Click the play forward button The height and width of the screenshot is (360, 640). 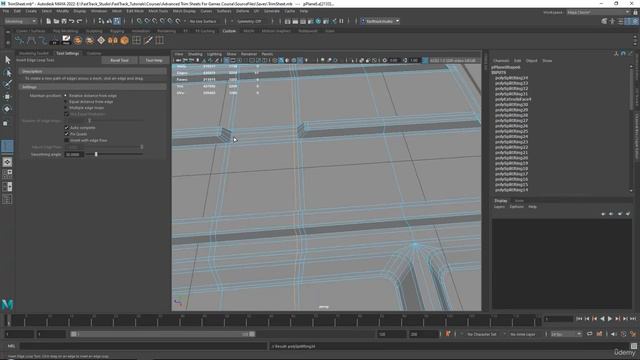coord(610,319)
